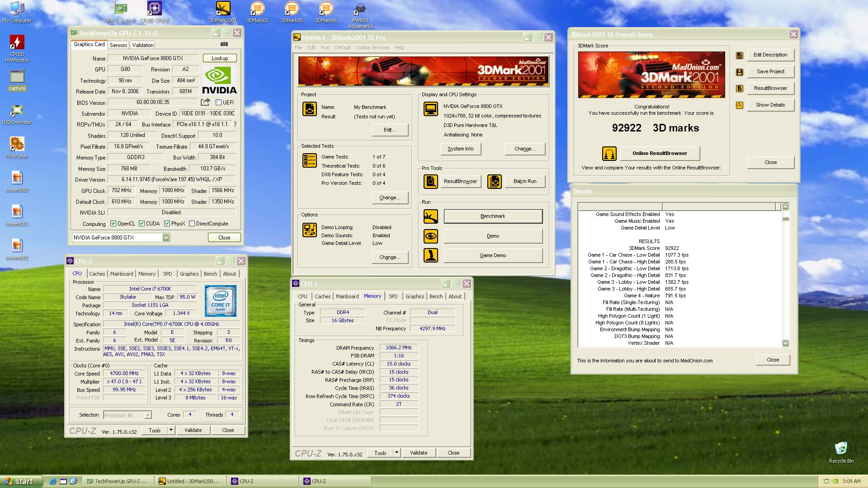Toggle the UEFI checkbox in GPU-Z
This screenshot has height=488, width=868.
coord(218,103)
